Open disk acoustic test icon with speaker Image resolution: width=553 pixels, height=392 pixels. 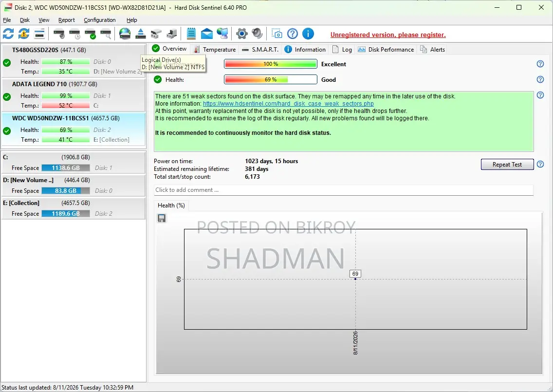coord(59,34)
